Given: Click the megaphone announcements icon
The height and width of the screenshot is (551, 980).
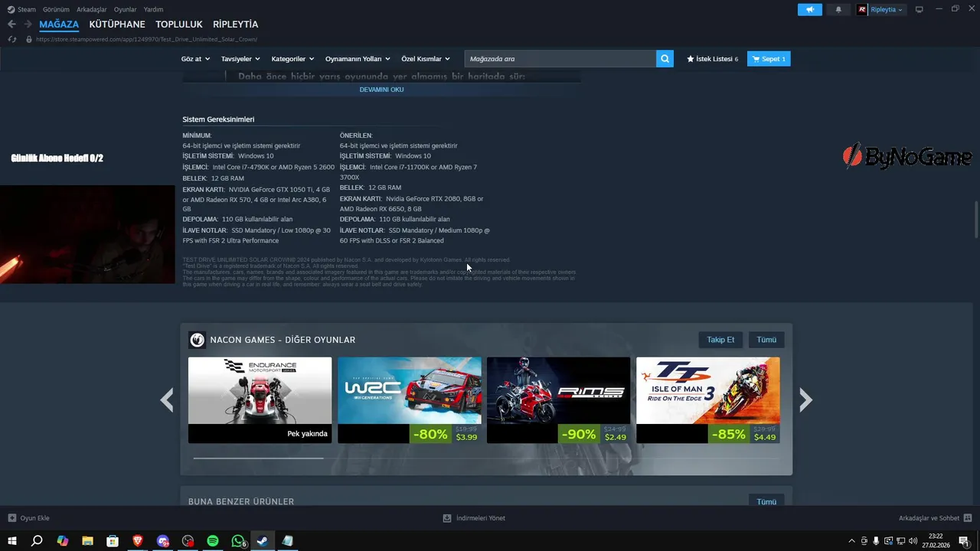Looking at the screenshot, I should pyautogui.click(x=809, y=9).
